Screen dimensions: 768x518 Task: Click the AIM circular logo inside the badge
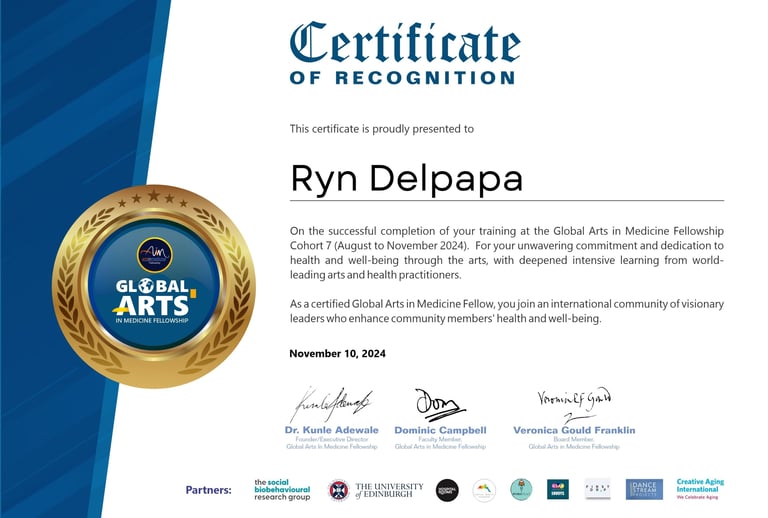pos(154,255)
